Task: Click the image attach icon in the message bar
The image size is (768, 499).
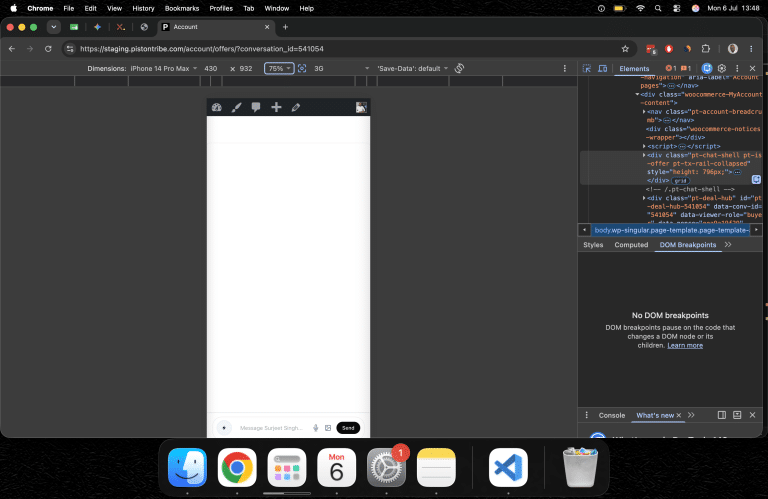Action: (x=328, y=428)
